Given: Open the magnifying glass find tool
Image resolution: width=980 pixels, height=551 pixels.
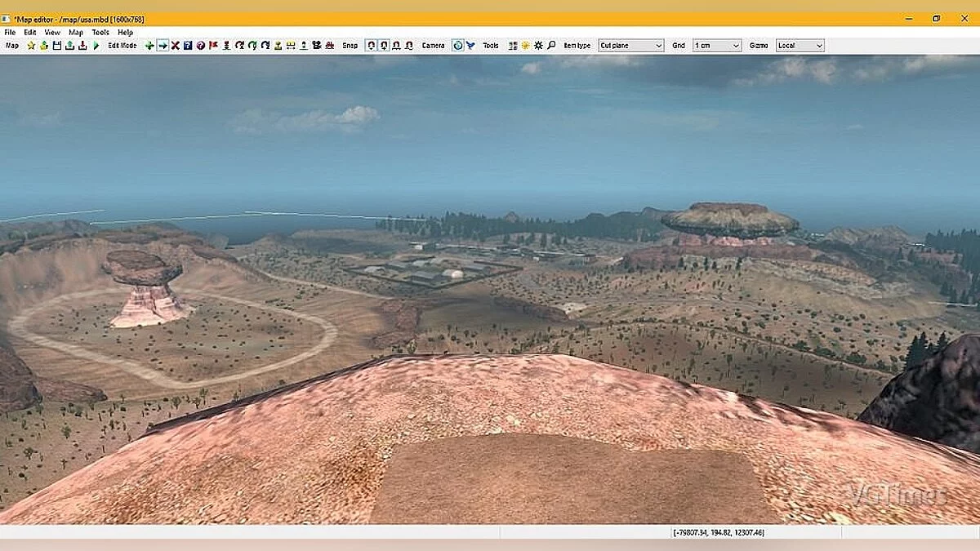Looking at the screenshot, I should tap(551, 46).
